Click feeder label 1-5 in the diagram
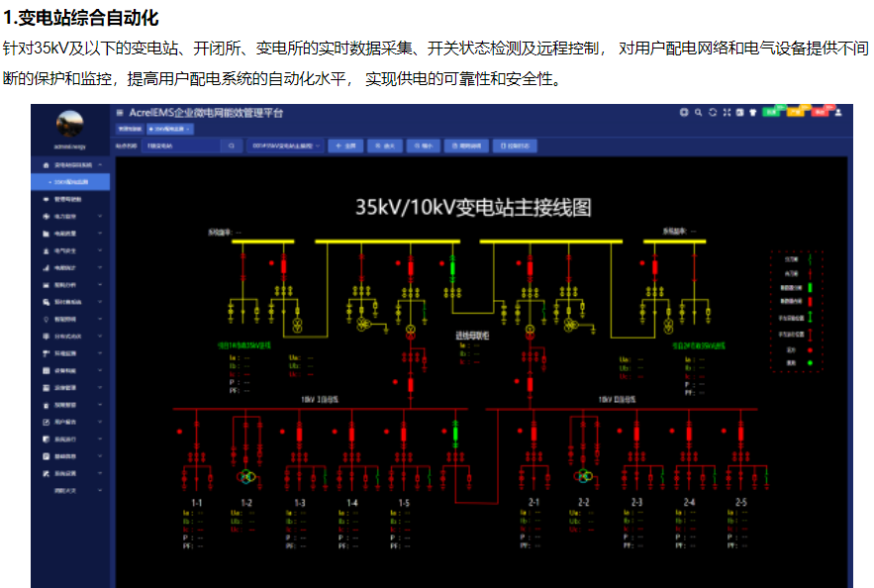The width and height of the screenshot is (874, 588). (x=404, y=503)
